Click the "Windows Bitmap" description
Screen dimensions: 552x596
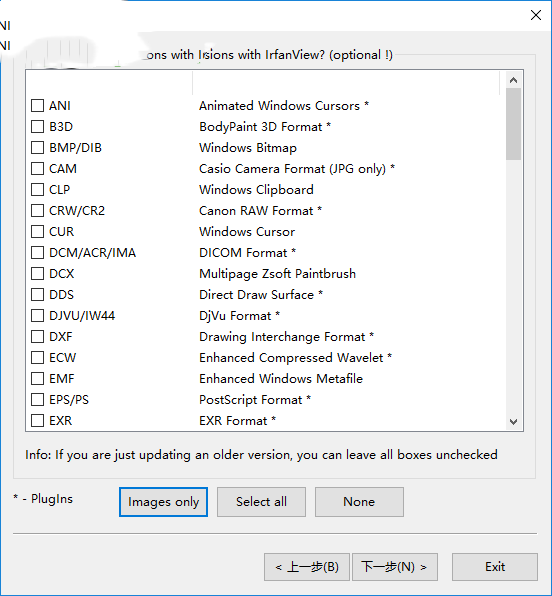[x=248, y=147]
